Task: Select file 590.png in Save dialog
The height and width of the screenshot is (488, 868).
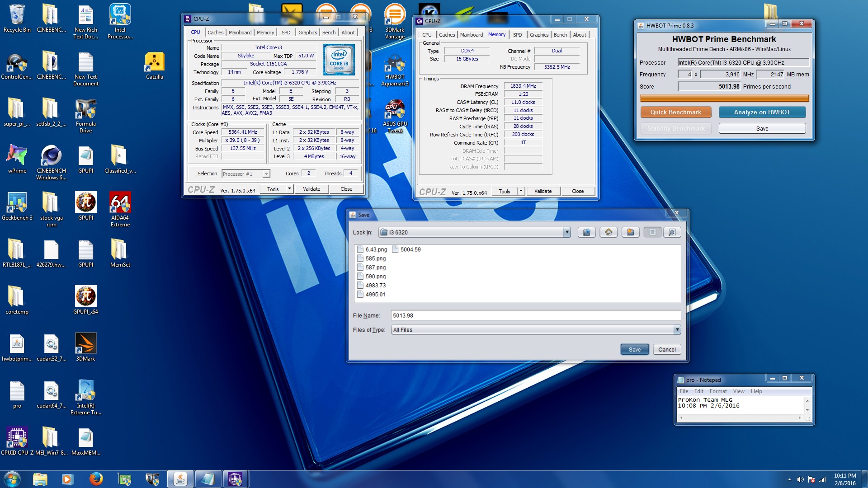Action: [x=372, y=277]
